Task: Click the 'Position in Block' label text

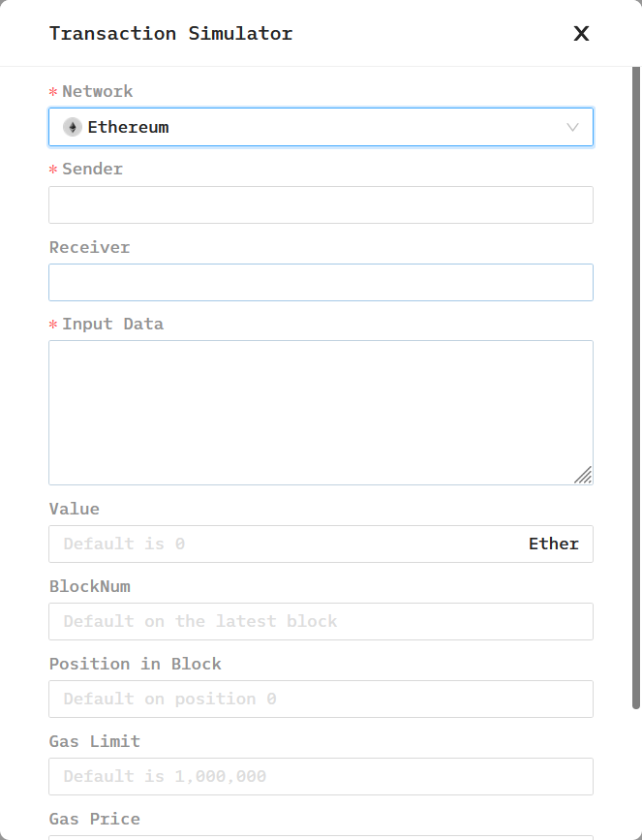Action: click(x=135, y=664)
